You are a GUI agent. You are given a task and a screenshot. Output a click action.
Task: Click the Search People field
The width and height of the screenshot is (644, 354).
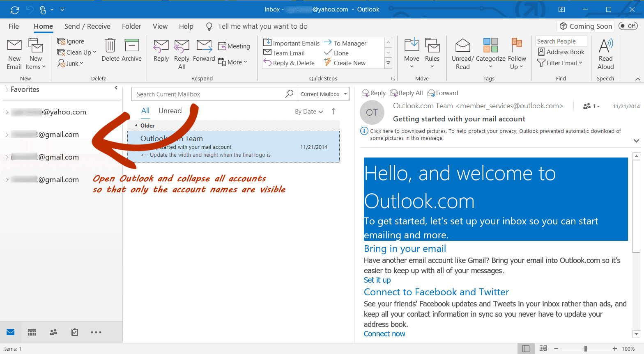tap(561, 41)
